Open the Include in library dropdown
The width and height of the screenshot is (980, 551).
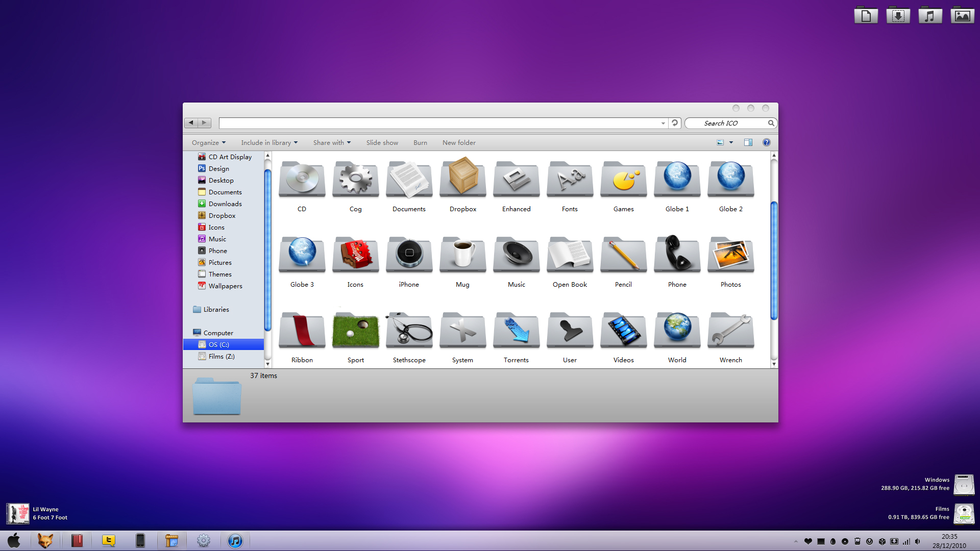click(x=269, y=142)
